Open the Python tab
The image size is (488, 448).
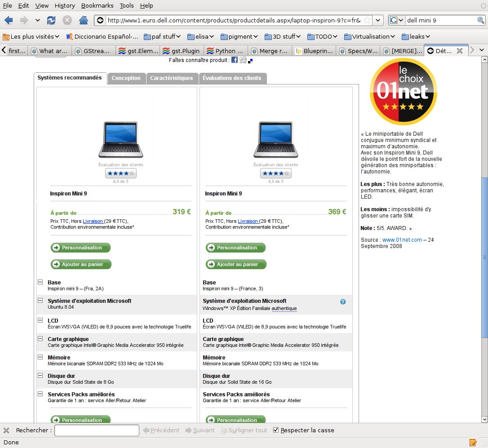(226, 51)
